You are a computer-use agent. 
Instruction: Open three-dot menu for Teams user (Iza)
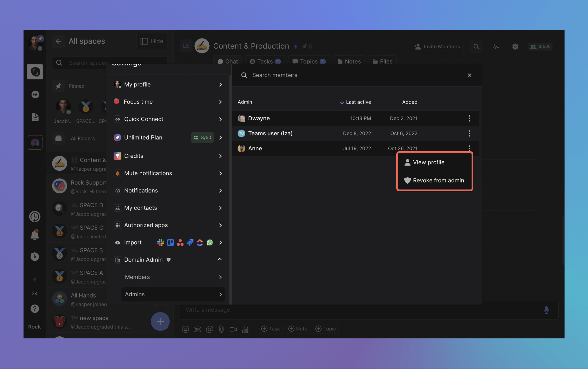click(469, 133)
